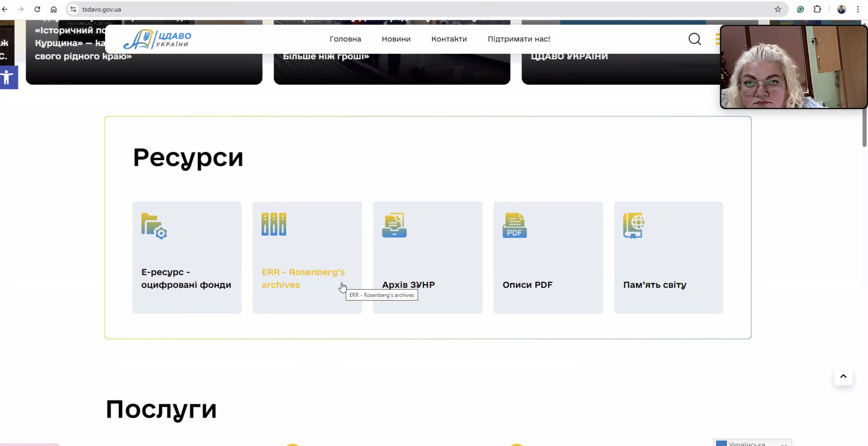The image size is (868, 446).
Task: Click the PDF file icon for Описи
Action: (x=515, y=225)
